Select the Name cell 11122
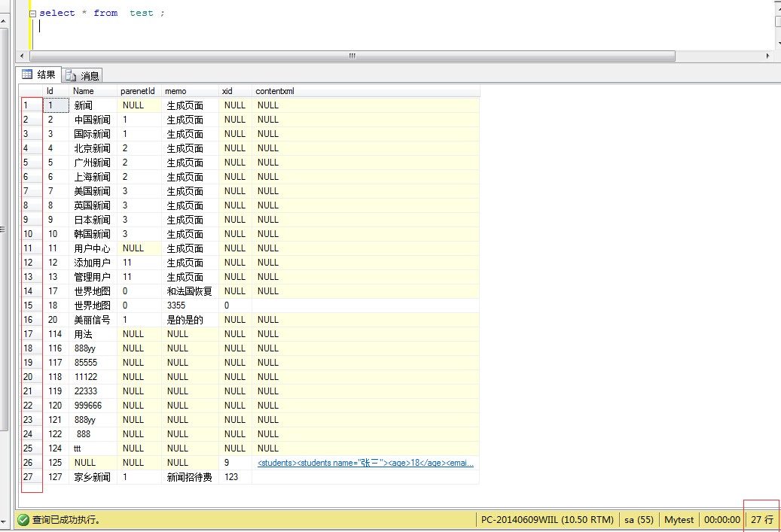781x532 pixels. click(x=93, y=377)
